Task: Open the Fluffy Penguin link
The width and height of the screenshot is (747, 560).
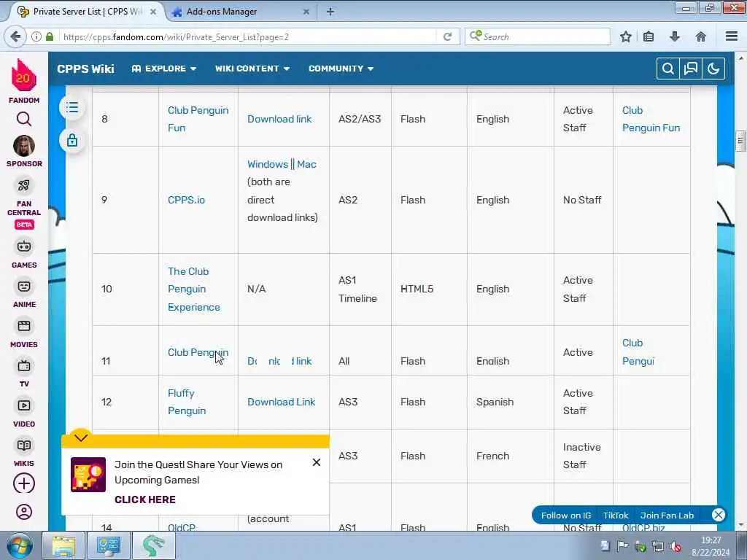Action: coord(186,402)
